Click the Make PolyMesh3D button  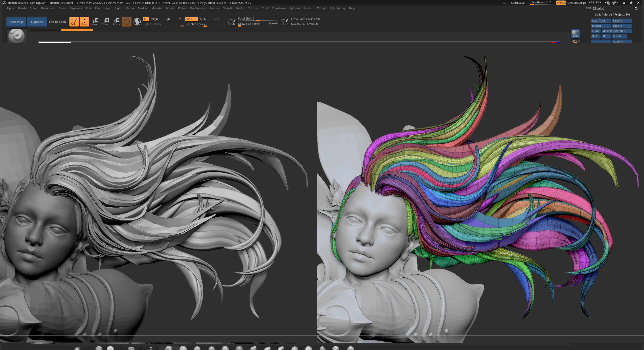coord(616,31)
